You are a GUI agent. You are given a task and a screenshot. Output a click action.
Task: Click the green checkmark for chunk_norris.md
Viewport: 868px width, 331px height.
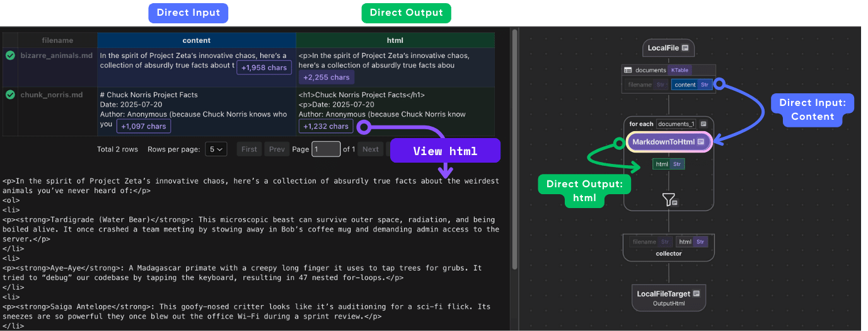tap(10, 95)
